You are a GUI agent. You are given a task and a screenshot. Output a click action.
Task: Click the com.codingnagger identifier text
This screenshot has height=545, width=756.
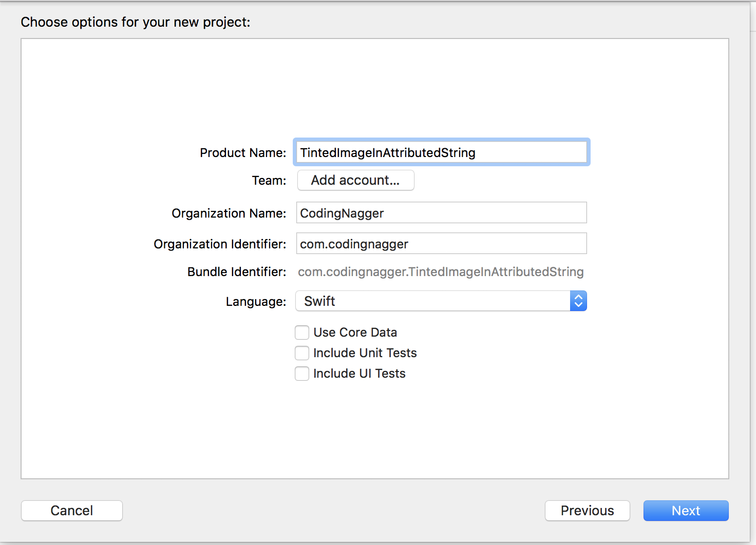(353, 244)
